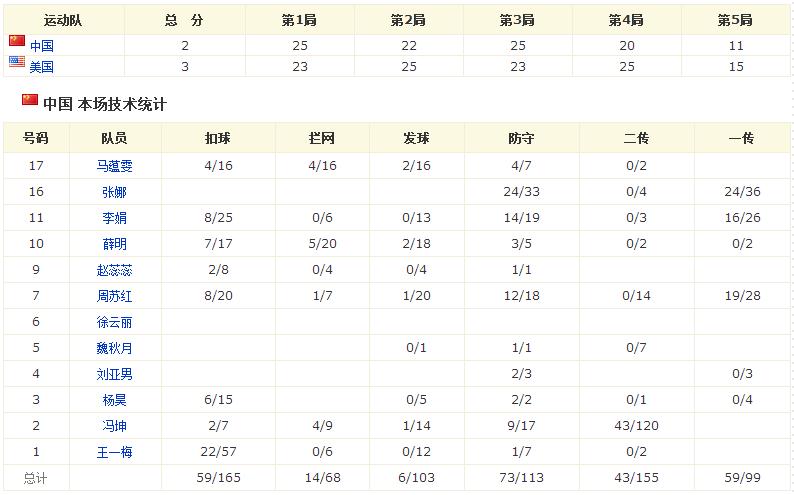Open player 薛明 profile link

[x=114, y=244]
